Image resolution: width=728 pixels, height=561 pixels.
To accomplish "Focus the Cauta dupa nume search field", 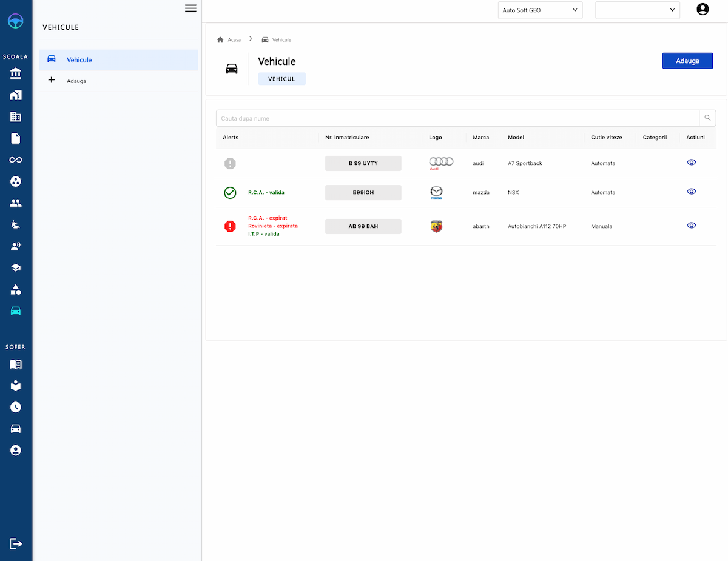I will point(457,118).
